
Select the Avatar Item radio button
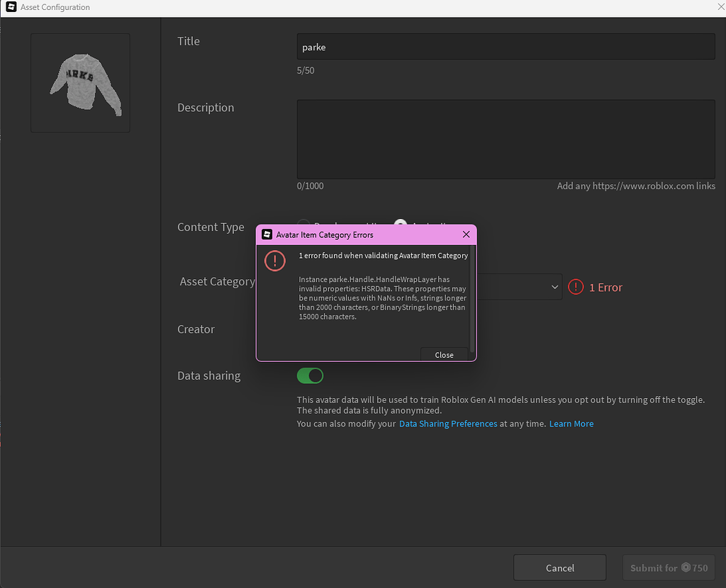pos(399,223)
